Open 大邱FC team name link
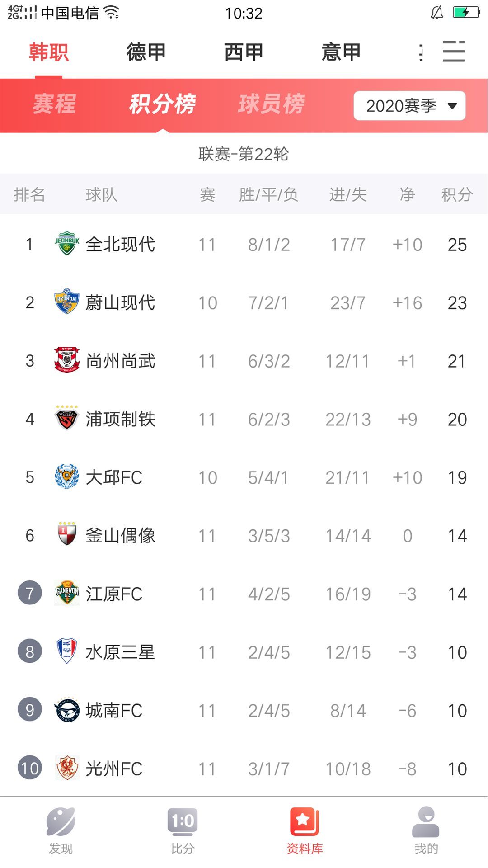 (x=114, y=477)
